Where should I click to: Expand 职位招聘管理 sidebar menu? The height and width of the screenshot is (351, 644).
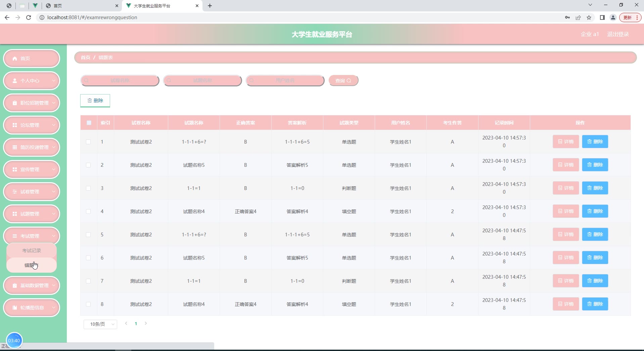[32, 103]
